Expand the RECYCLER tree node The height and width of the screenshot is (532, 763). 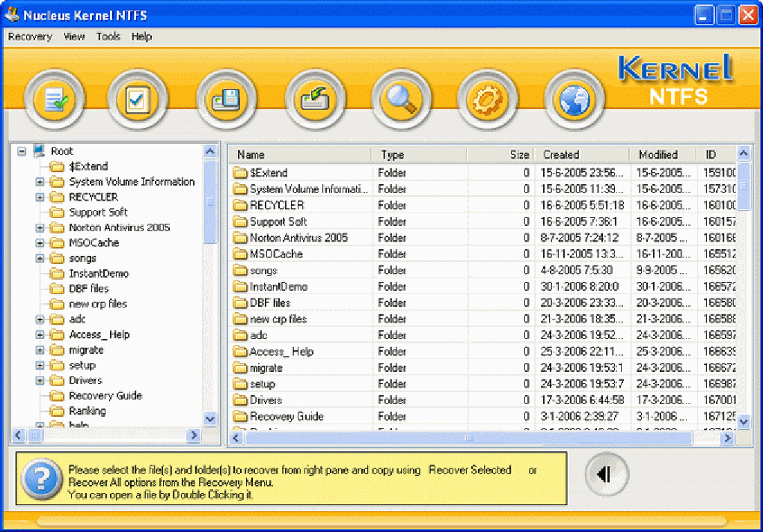pos(40,197)
